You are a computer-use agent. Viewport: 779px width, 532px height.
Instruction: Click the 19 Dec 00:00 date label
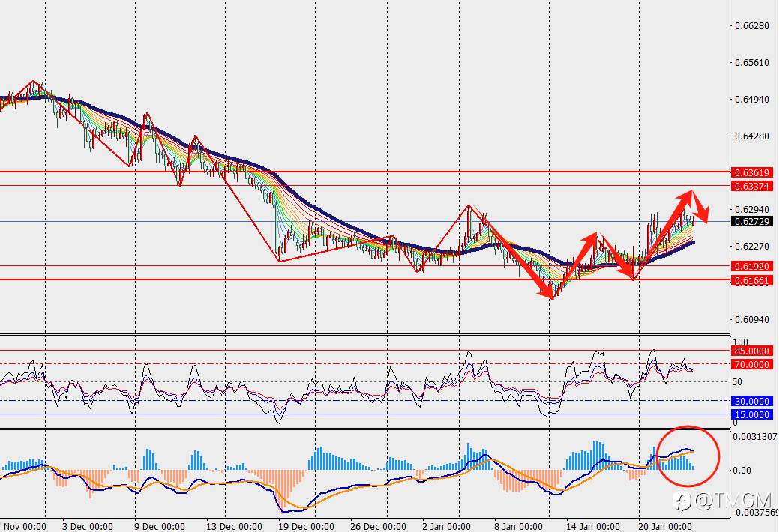(306, 526)
